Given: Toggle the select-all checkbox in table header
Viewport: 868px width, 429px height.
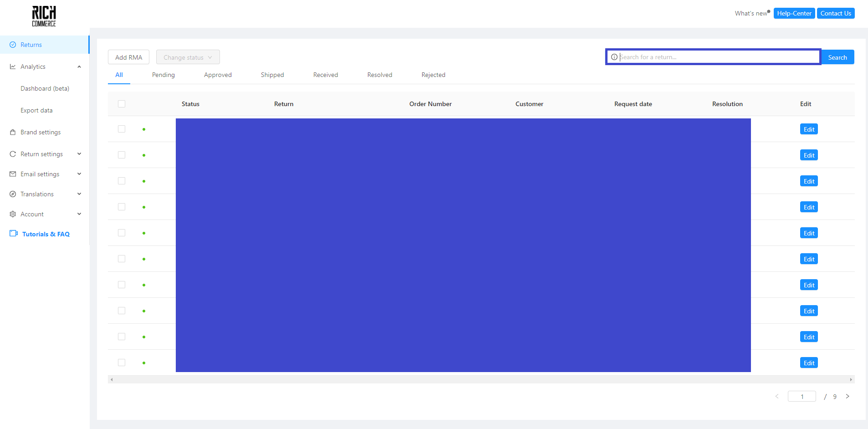Looking at the screenshot, I should coord(122,104).
